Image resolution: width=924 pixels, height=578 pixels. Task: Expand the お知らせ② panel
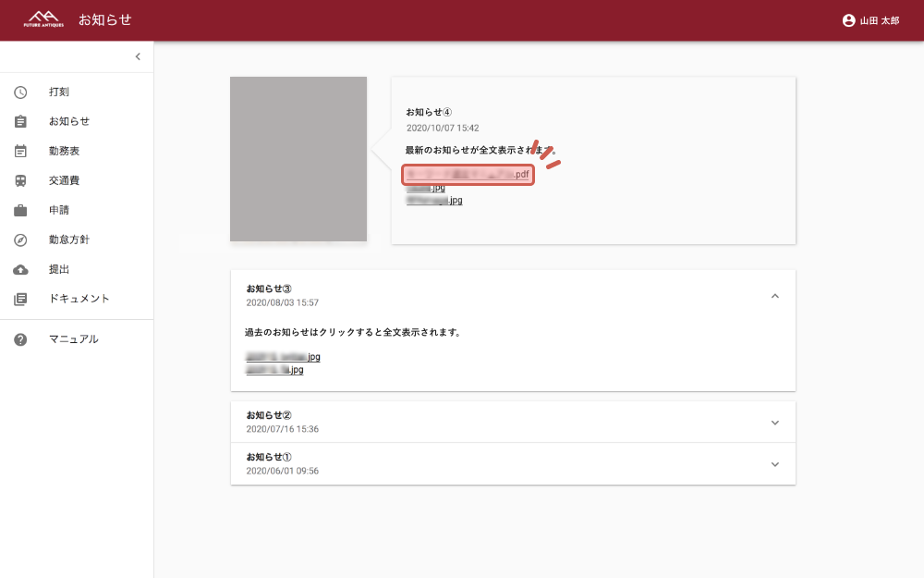(774, 423)
